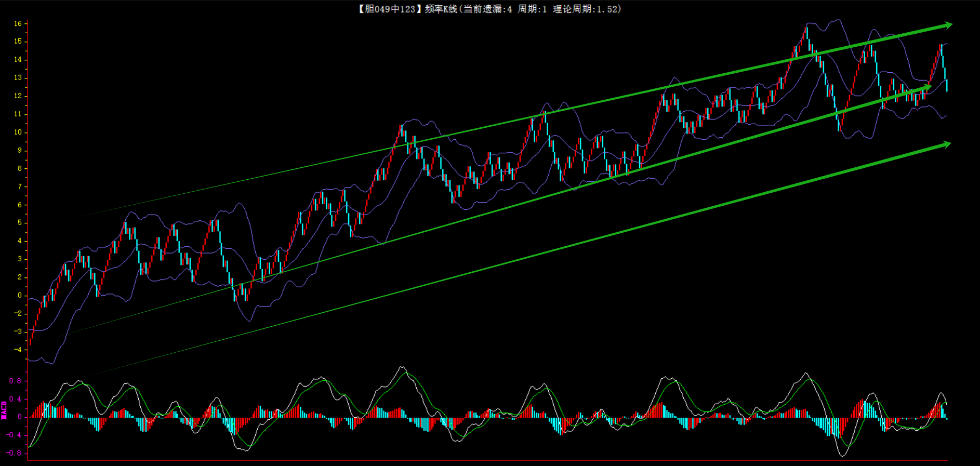Image resolution: width=980 pixels, height=466 pixels.
Task: Select the price axis label 10
Action: [18, 132]
